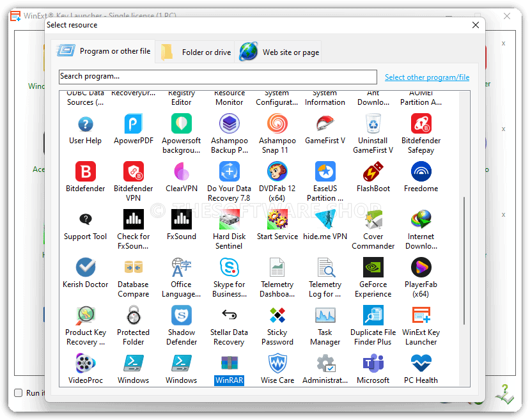Select the GeForce Experience icon
The height and width of the screenshot is (420, 530).
coord(373,267)
